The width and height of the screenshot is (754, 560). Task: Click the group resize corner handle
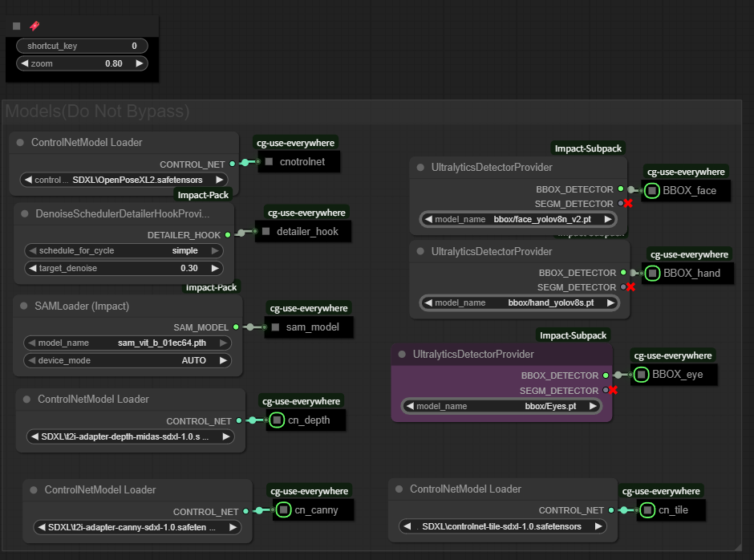click(738, 547)
